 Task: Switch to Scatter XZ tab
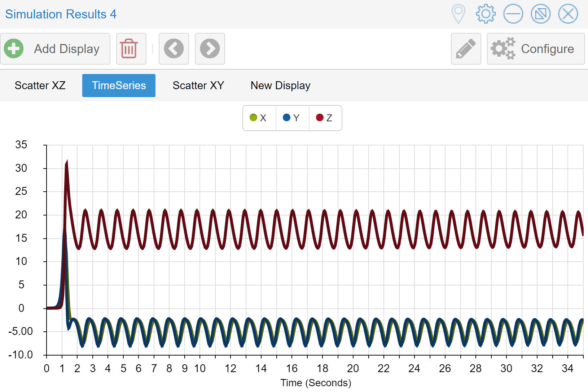click(40, 86)
